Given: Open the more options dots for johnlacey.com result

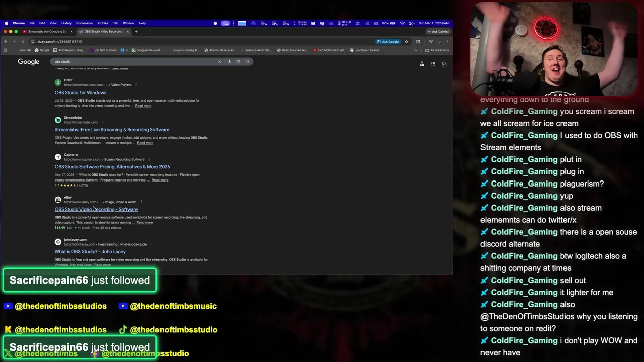Looking at the screenshot, I should click(x=152, y=244).
